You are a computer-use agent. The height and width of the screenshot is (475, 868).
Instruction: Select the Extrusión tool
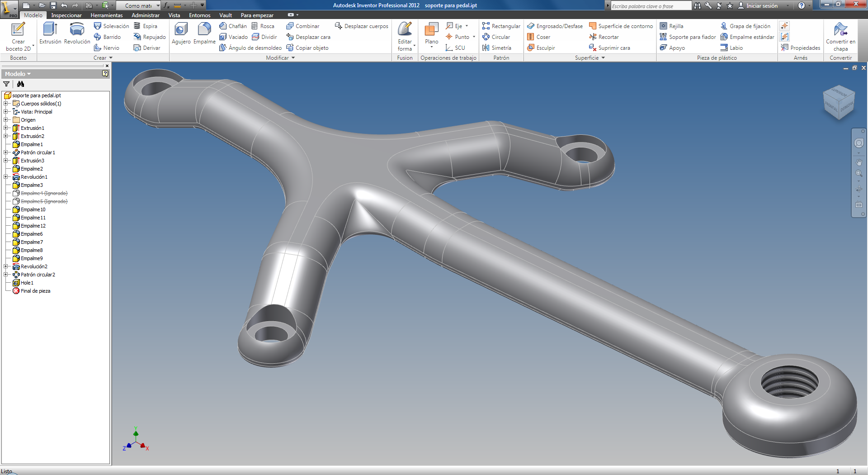point(50,33)
